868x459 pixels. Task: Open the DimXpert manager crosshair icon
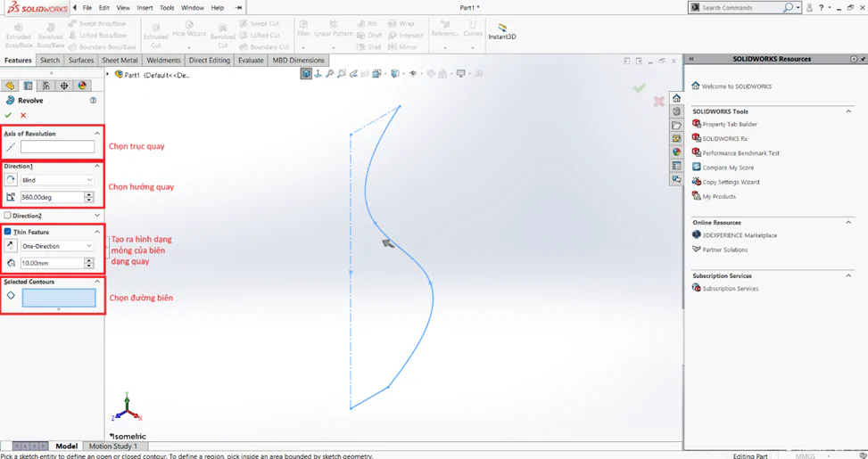(x=64, y=86)
